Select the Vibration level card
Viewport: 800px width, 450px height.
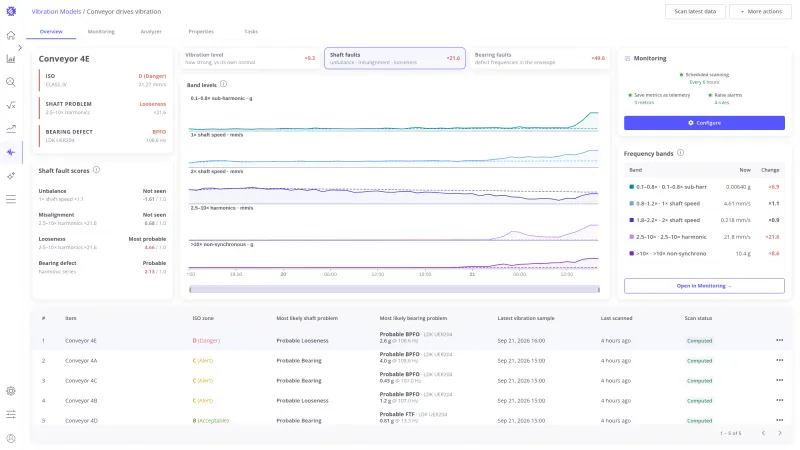(250, 58)
